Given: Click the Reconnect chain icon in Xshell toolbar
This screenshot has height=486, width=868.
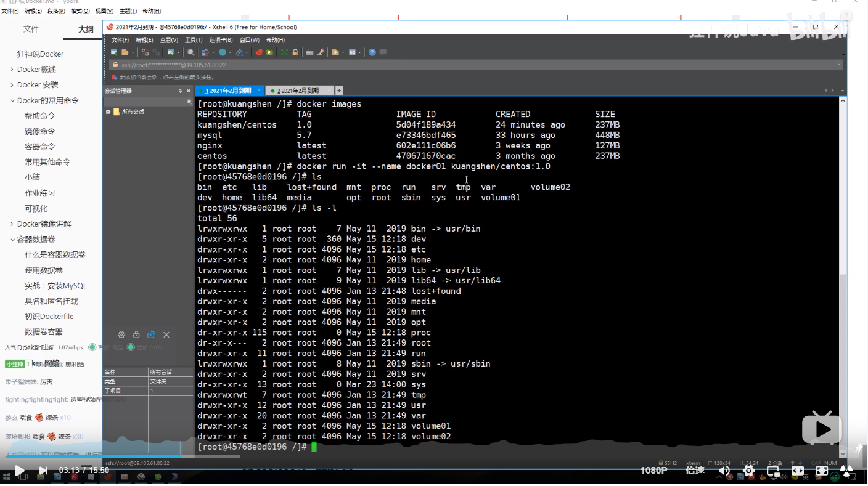Looking at the screenshot, I should pos(156,52).
